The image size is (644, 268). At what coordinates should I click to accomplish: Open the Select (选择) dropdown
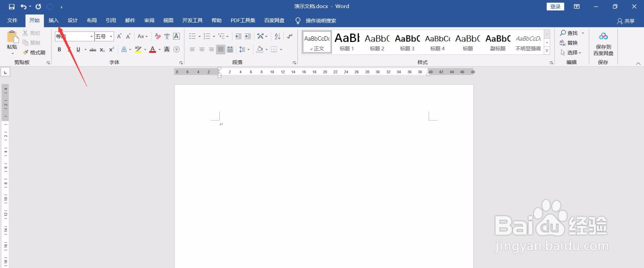(571, 52)
